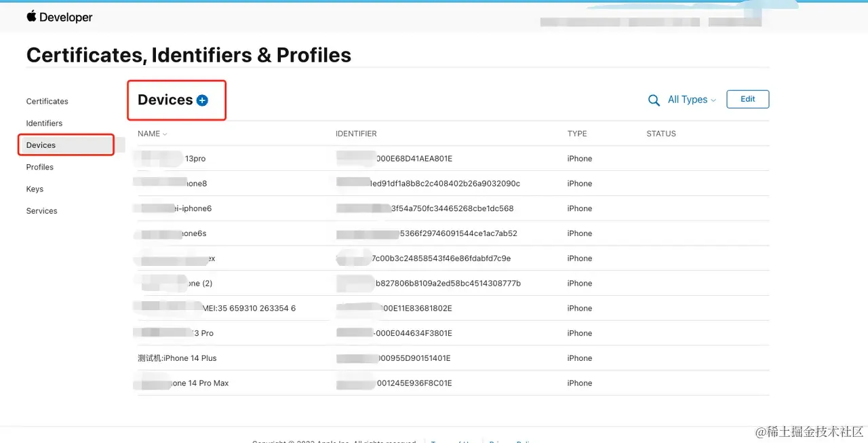Screen dimensions: 868x443
Task: Open Keys in sidebar
Action: 35,189
